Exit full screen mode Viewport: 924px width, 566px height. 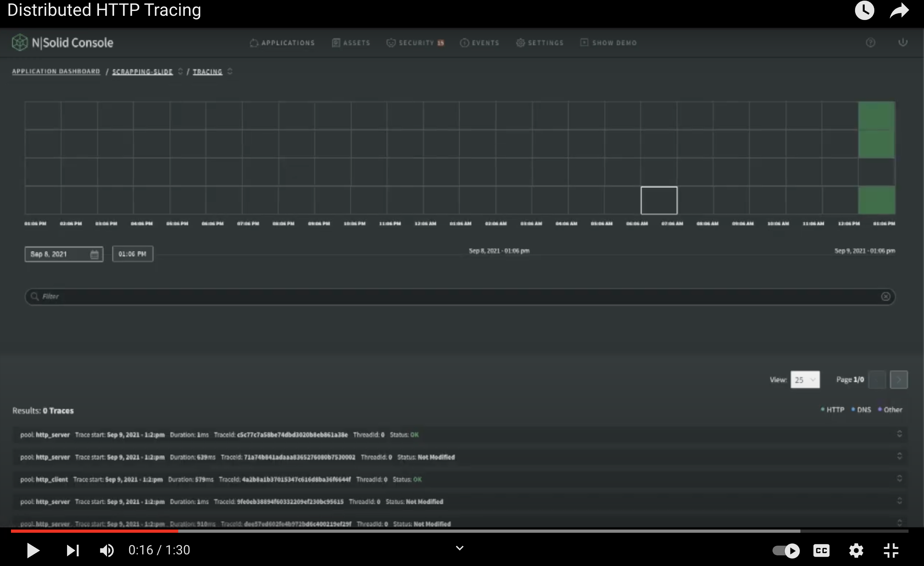coord(890,550)
